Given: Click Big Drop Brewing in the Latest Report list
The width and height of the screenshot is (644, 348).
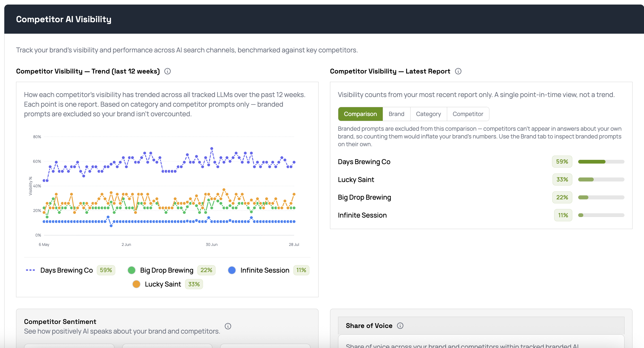Looking at the screenshot, I should pyautogui.click(x=365, y=198).
